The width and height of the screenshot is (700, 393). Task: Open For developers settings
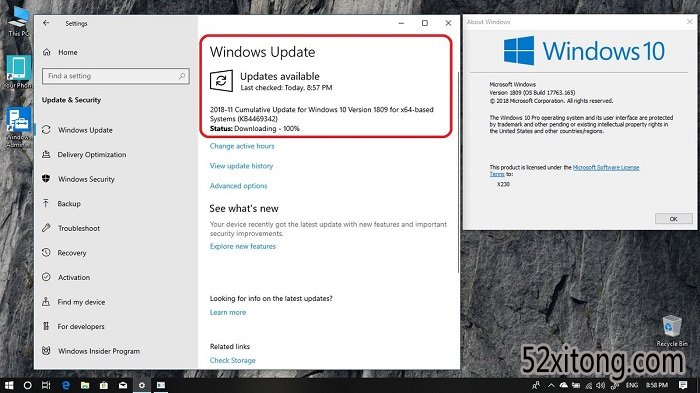tap(81, 326)
